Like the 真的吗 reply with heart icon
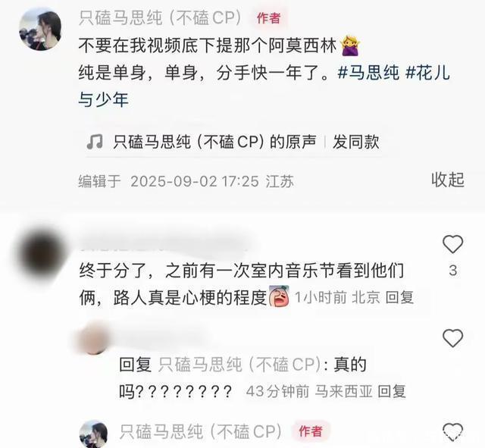Viewport: 485px width, 448px height. (453, 338)
